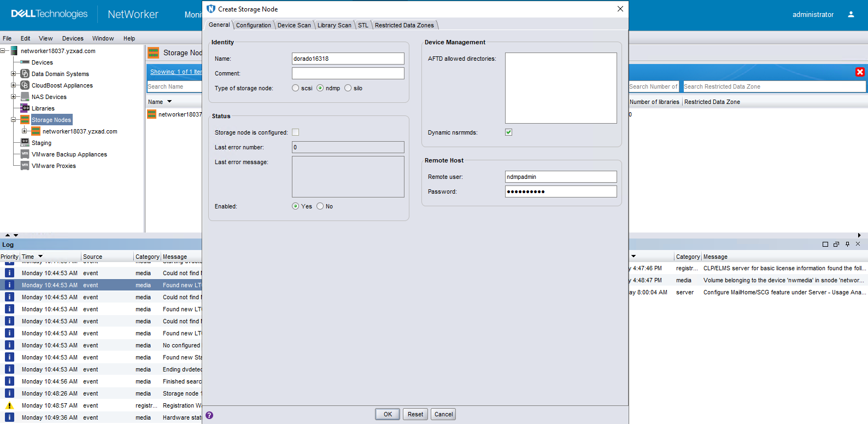
Task: Click the Staging tree icon
Action: [x=25, y=143]
